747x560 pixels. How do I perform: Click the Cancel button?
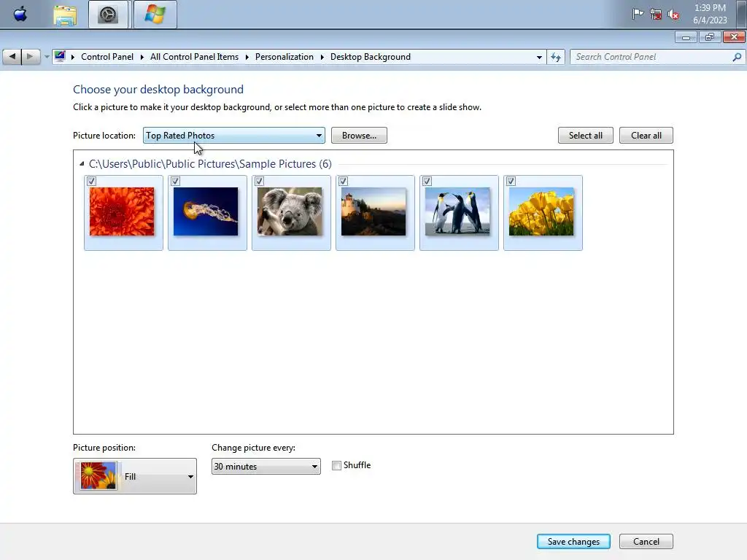tap(646, 542)
